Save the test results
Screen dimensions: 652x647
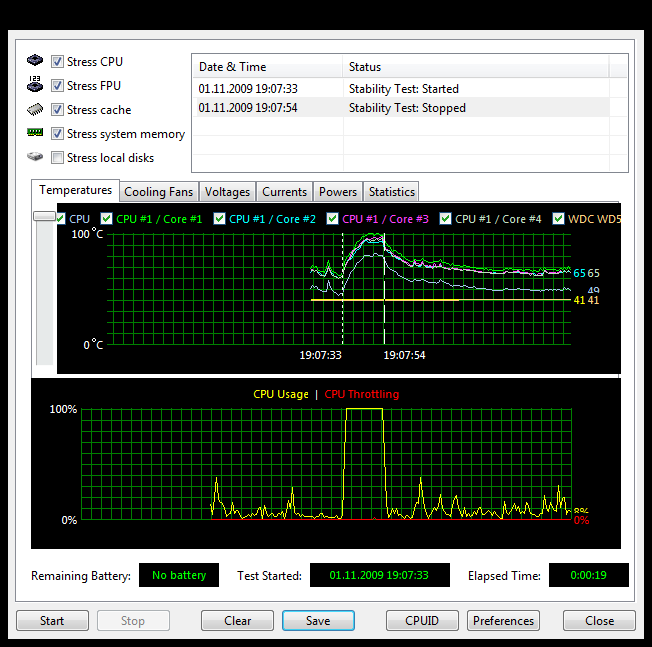(x=318, y=621)
